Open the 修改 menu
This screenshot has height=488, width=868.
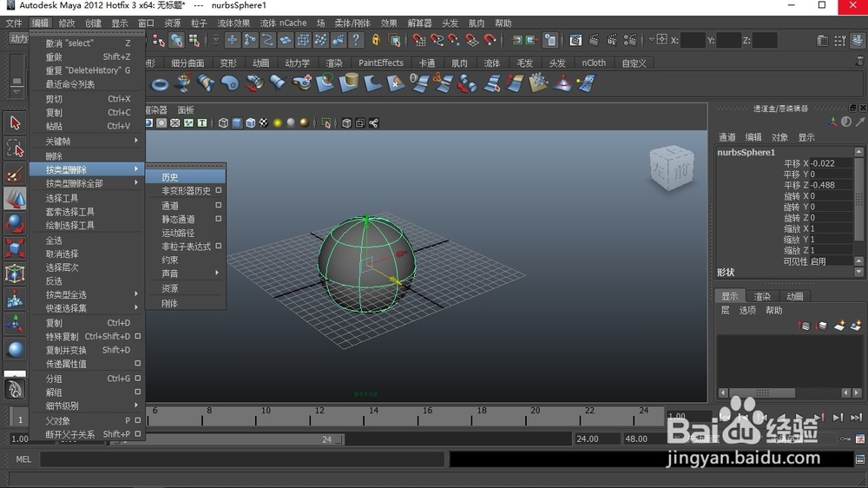click(x=67, y=23)
